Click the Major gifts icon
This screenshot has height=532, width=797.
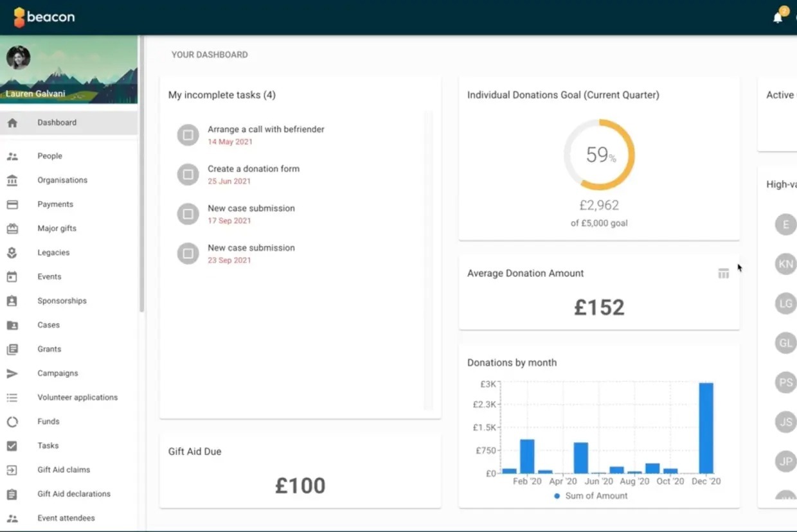[12, 229]
